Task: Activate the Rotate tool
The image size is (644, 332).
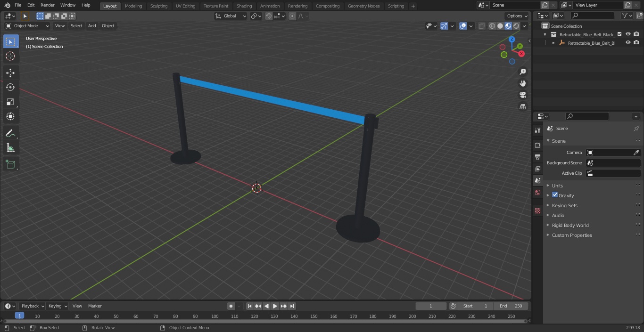Action: 10,87
